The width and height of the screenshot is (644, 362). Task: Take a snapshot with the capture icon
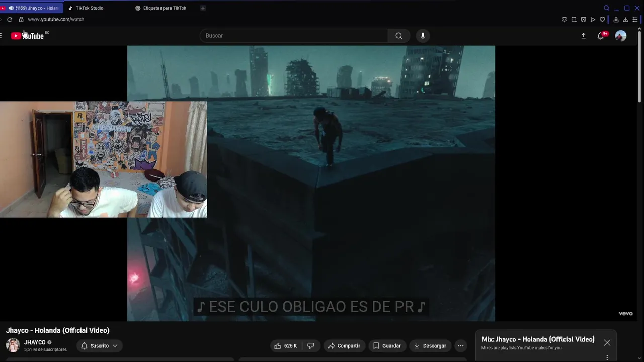pos(574,20)
